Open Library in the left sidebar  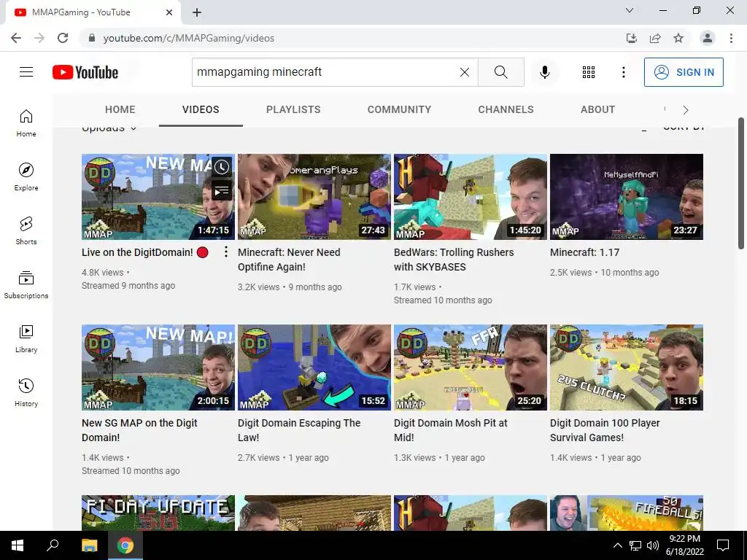[26, 338]
